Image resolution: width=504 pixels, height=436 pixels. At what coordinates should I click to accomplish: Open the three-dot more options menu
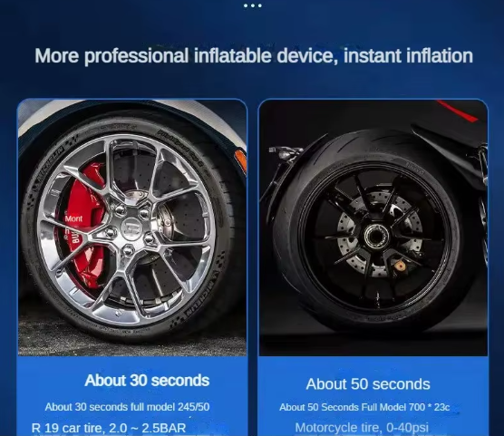[x=252, y=5]
